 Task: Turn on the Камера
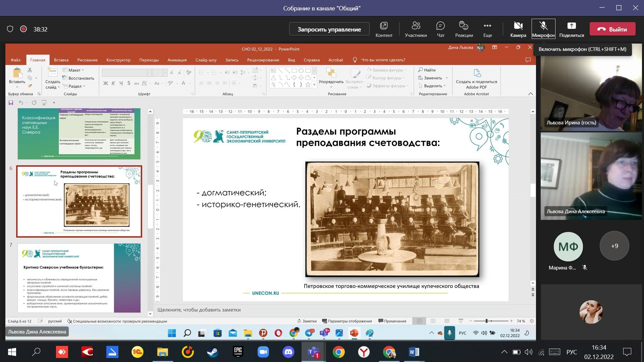point(518,29)
